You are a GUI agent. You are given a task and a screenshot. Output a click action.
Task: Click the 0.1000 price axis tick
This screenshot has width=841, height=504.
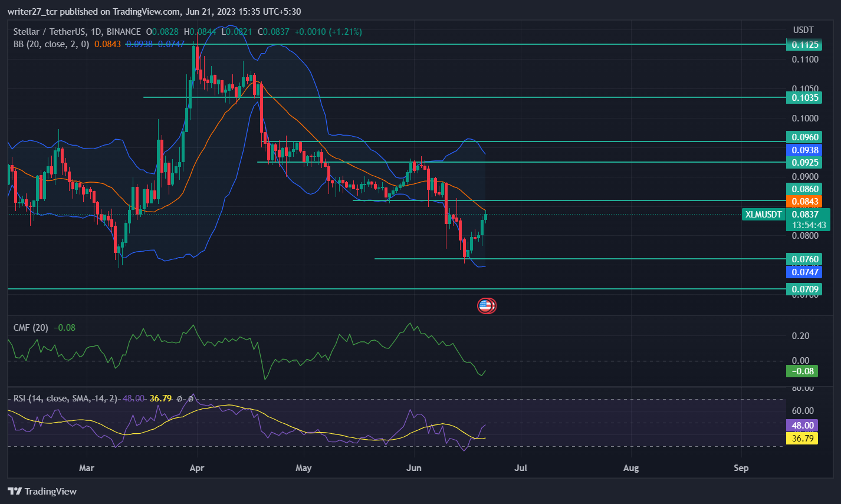coord(805,118)
